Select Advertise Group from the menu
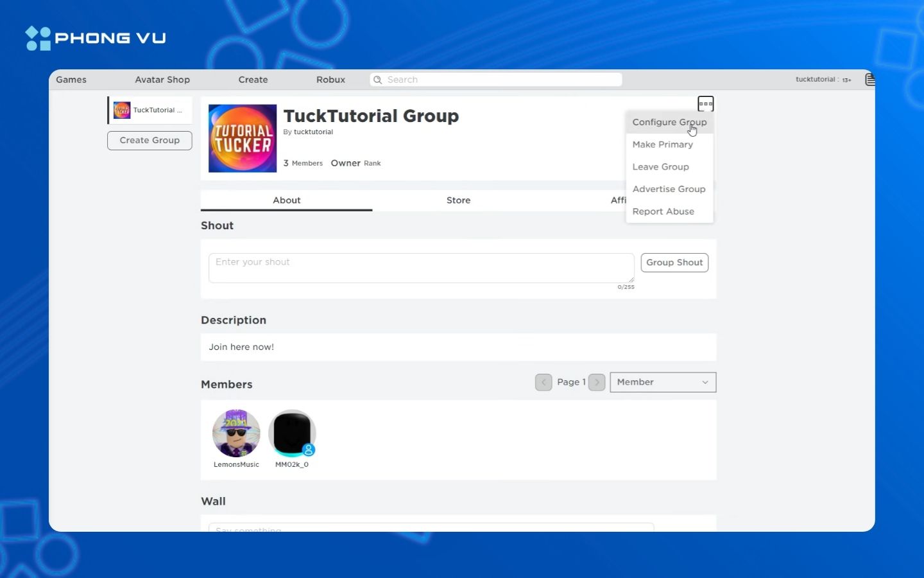 (669, 189)
